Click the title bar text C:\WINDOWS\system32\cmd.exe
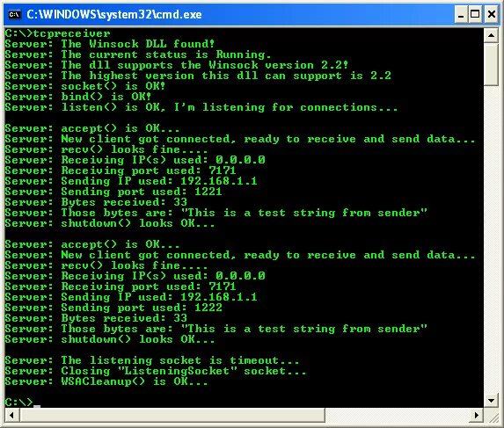Viewport: 504px width, 428px height. (x=114, y=15)
